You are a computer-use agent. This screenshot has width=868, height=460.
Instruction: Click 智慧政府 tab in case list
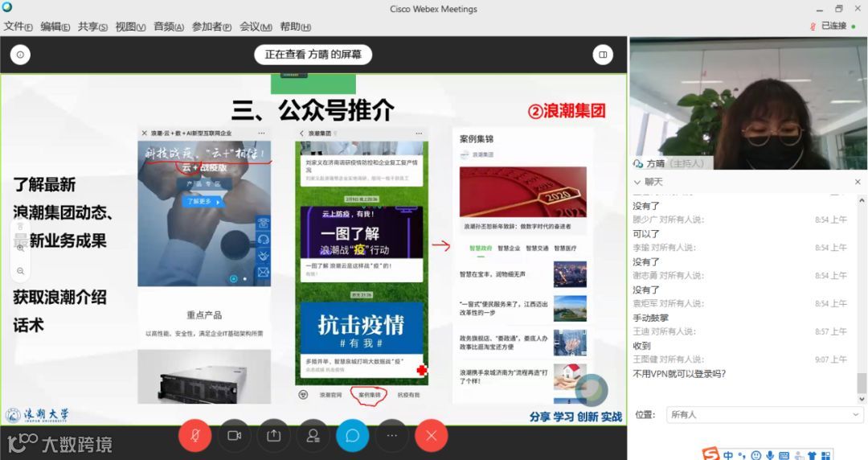click(481, 248)
